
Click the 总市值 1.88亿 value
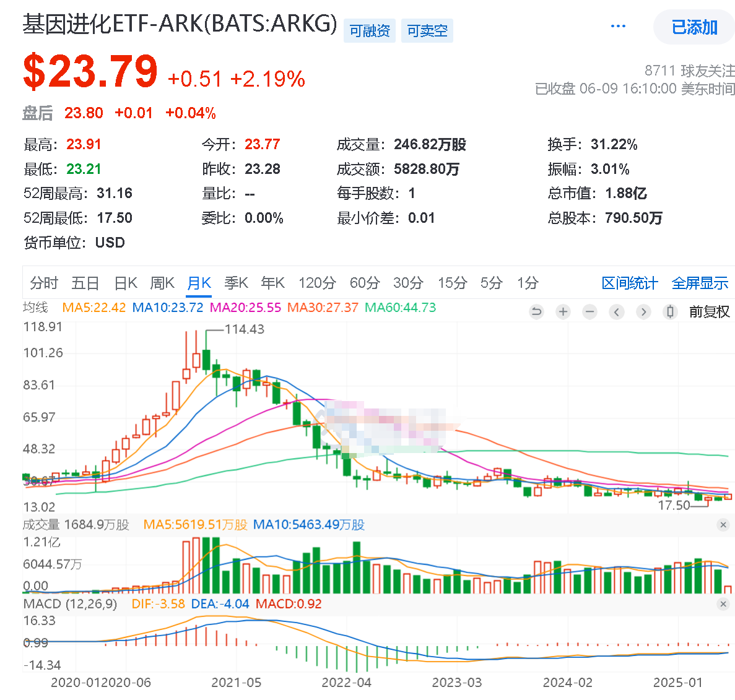pyautogui.click(x=626, y=194)
